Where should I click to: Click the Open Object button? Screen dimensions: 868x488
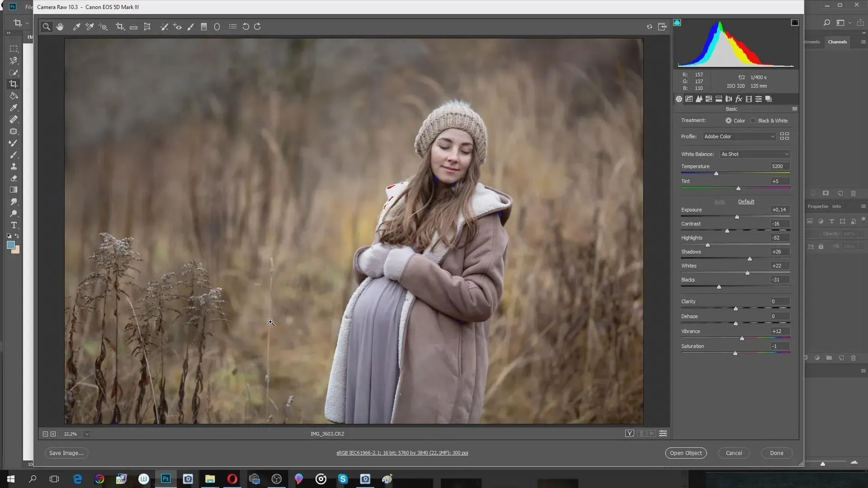click(685, 453)
